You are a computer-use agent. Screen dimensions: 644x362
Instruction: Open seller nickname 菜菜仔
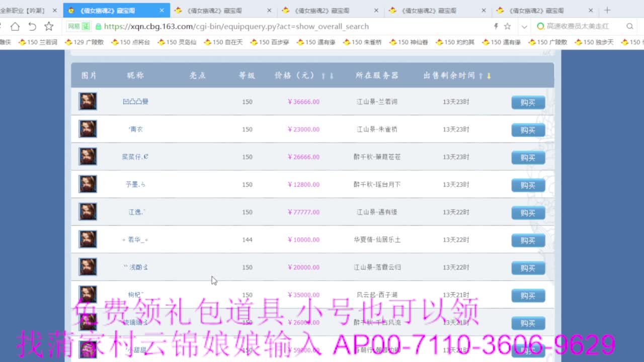pyautogui.click(x=135, y=157)
